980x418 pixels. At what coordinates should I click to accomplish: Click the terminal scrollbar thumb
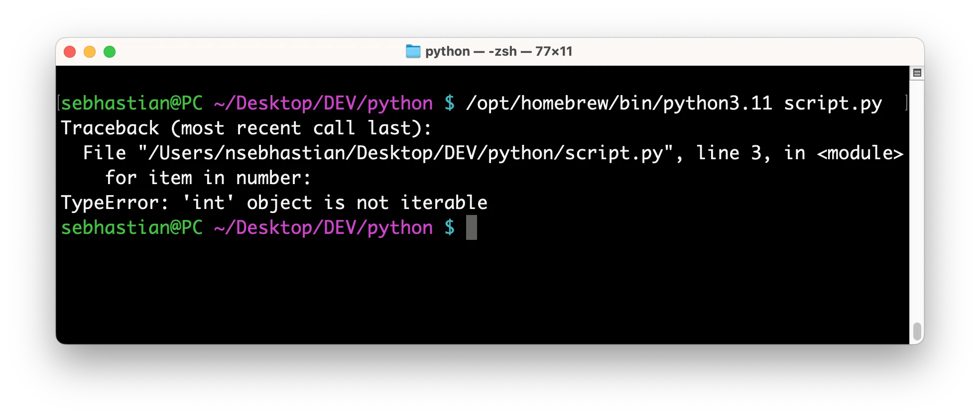point(917,331)
